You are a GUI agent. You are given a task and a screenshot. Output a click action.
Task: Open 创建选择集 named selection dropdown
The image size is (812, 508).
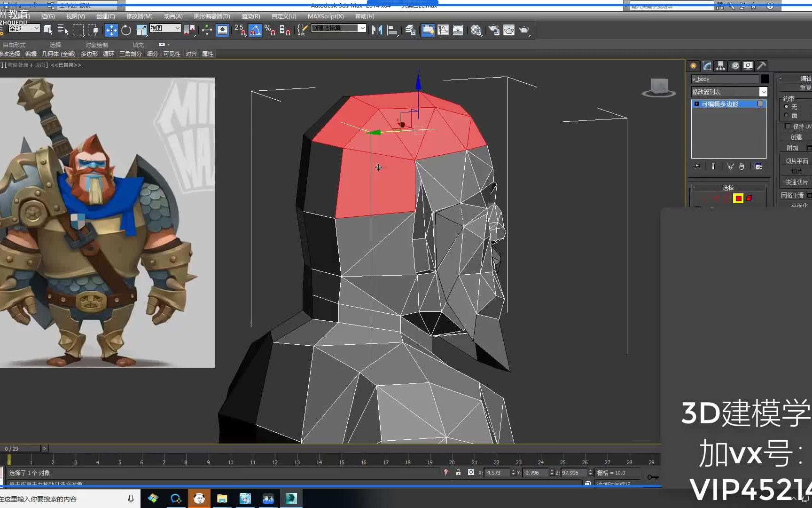(x=339, y=28)
